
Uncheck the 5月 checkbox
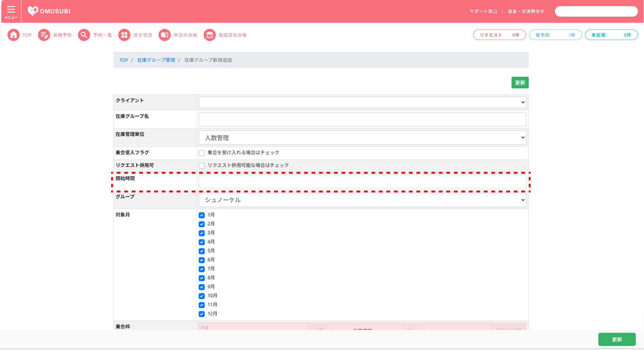pyautogui.click(x=202, y=251)
